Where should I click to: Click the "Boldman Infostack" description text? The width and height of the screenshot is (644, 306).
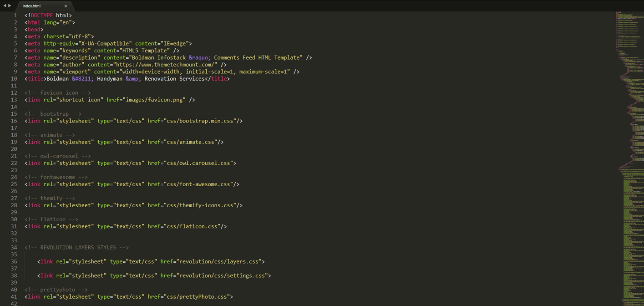pyautogui.click(x=158, y=58)
